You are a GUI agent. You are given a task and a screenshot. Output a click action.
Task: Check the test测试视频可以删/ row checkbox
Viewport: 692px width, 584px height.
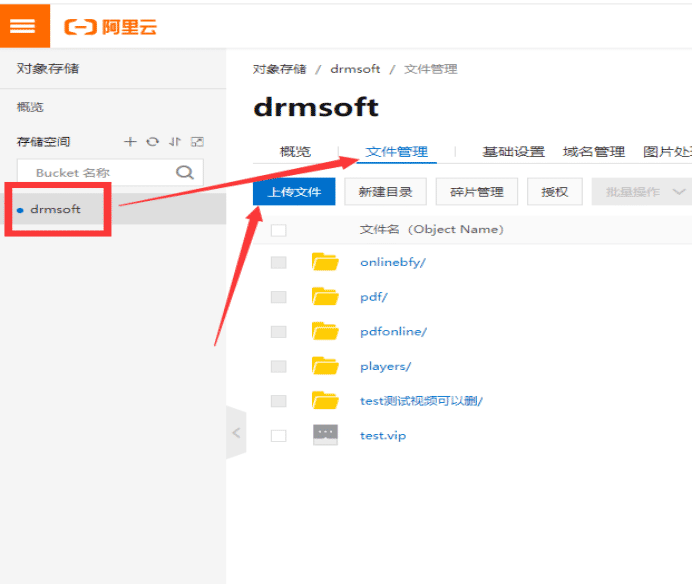(x=278, y=401)
